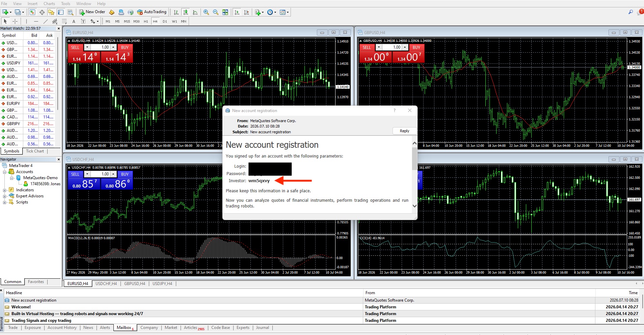
Task: Switch to Navigator Favorites tab
Action: pyautogui.click(x=36, y=282)
